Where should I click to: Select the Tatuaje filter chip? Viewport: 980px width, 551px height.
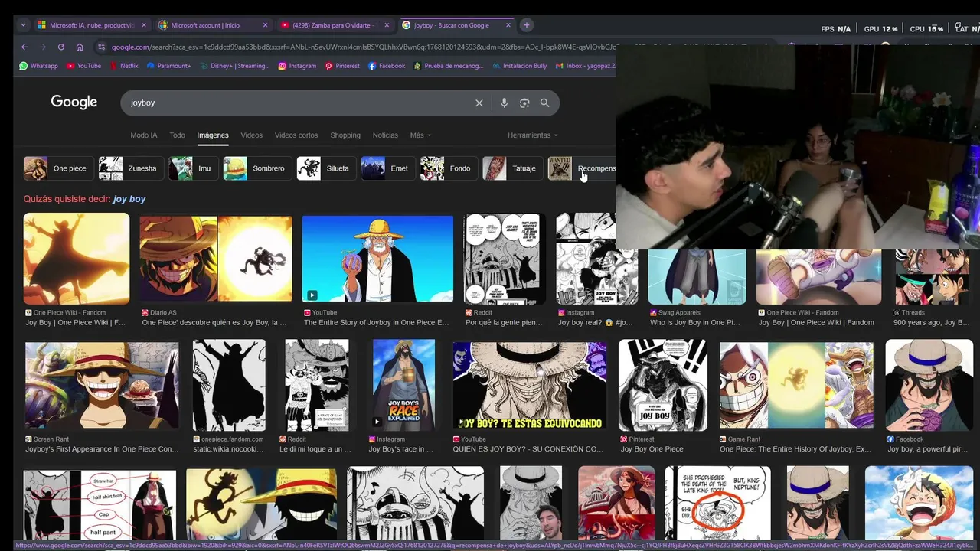[512, 168]
